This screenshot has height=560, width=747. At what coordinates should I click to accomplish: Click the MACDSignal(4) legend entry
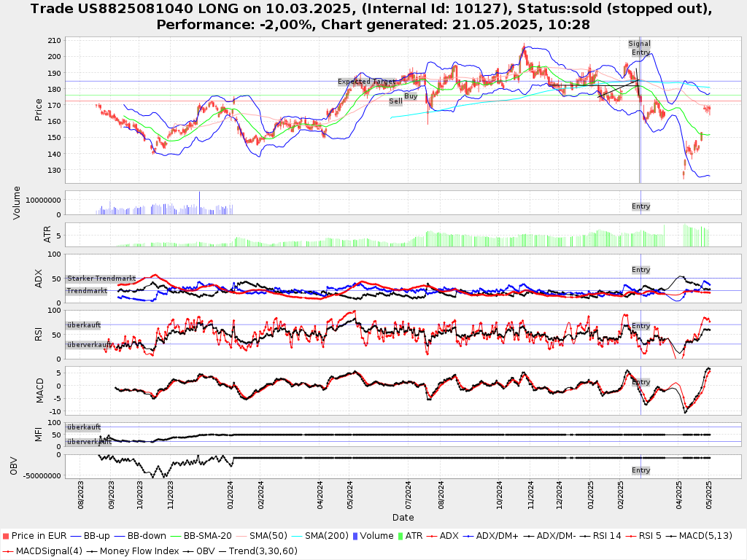click(x=42, y=551)
